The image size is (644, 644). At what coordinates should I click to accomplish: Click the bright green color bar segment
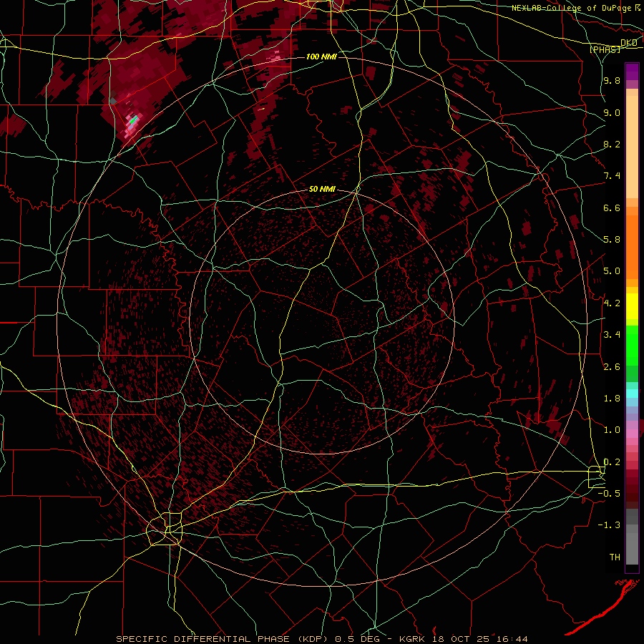[x=632, y=345]
